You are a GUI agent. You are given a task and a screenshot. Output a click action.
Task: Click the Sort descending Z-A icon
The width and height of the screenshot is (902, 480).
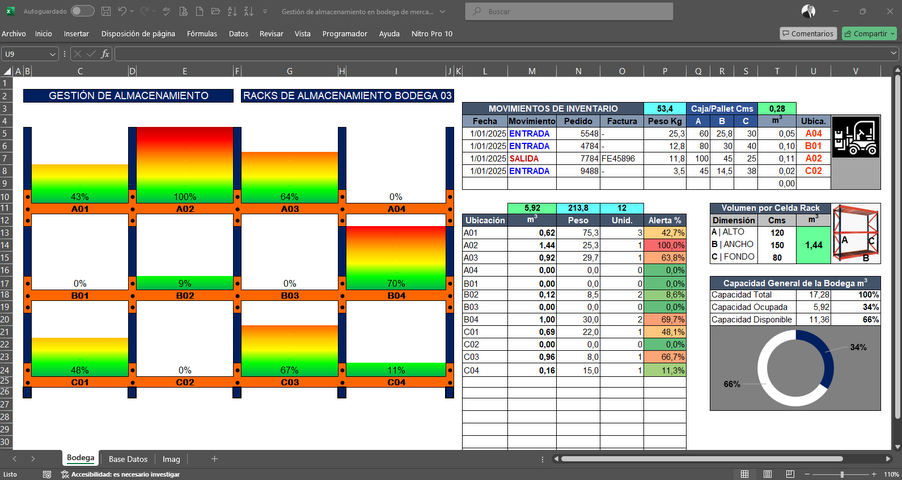coord(249,11)
